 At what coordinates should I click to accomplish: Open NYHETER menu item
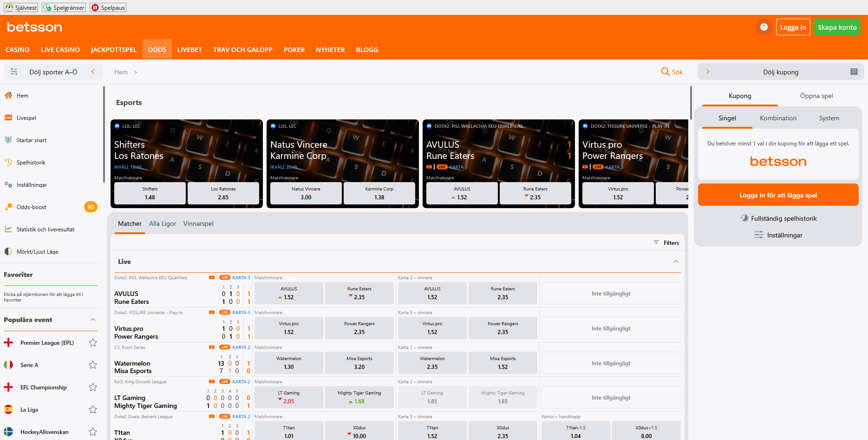pos(330,50)
